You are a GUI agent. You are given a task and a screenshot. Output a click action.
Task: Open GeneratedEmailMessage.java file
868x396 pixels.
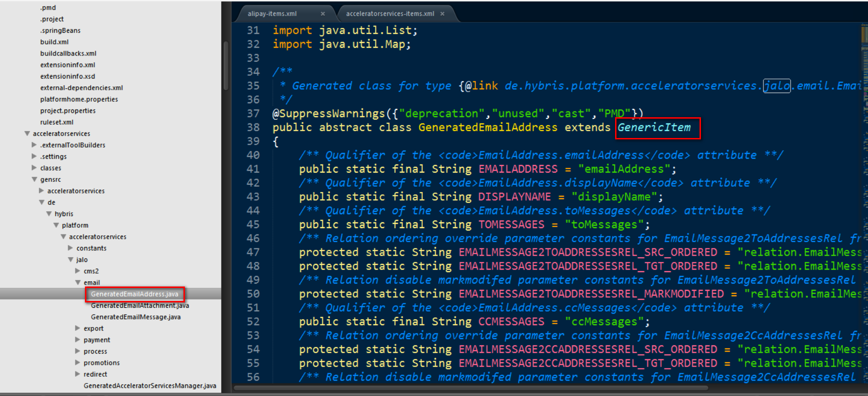[136, 317]
